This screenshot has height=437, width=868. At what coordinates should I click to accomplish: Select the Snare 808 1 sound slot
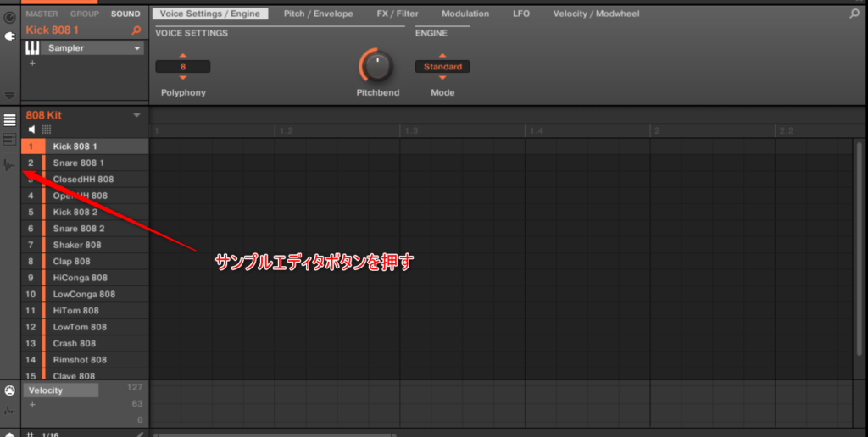[x=78, y=163]
